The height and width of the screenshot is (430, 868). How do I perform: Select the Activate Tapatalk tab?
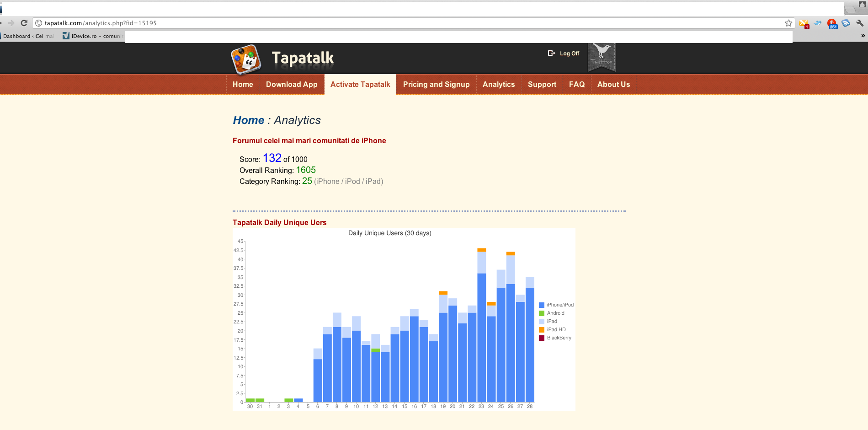pyautogui.click(x=360, y=84)
